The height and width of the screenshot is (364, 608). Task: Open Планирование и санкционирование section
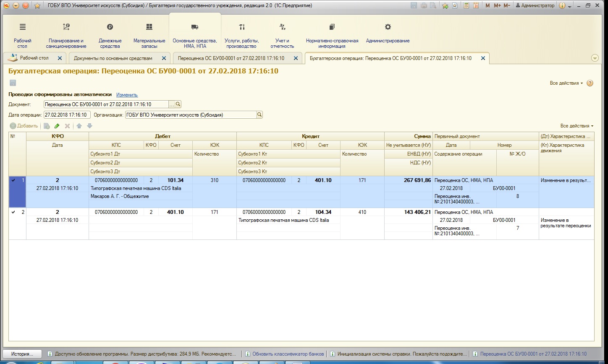pos(66,35)
